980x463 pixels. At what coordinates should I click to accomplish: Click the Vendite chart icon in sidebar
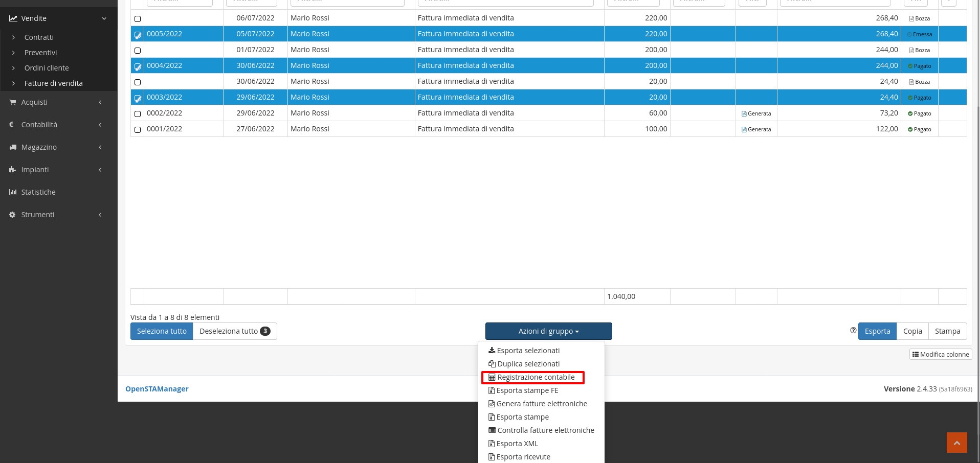click(x=13, y=18)
